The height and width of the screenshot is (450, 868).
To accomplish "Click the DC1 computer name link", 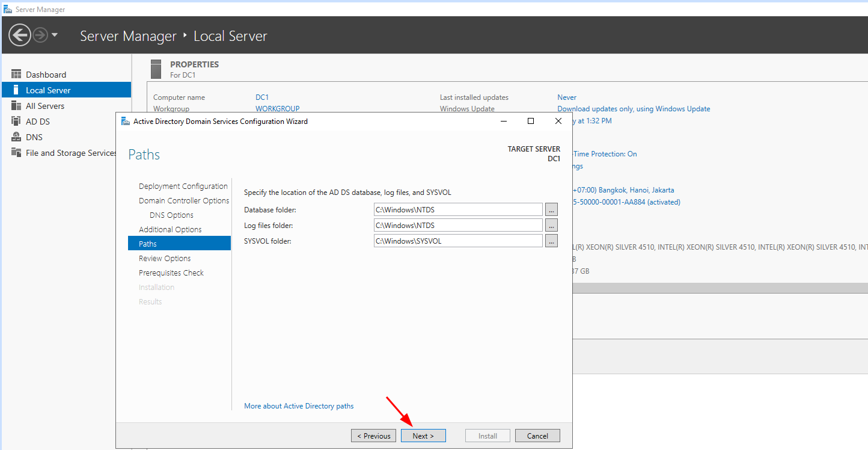I will click(261, 97).
